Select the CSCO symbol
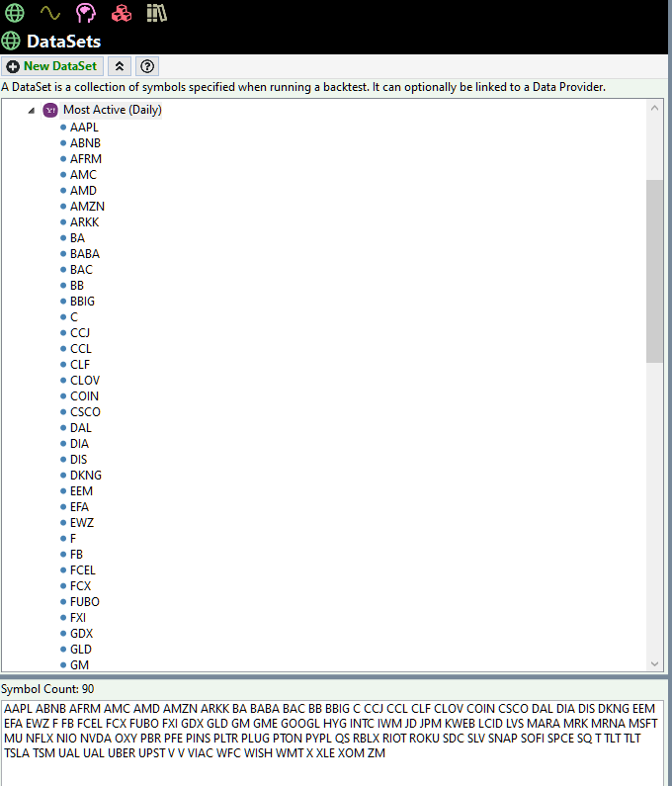672x786 pixels. click(x=85, y=411)
